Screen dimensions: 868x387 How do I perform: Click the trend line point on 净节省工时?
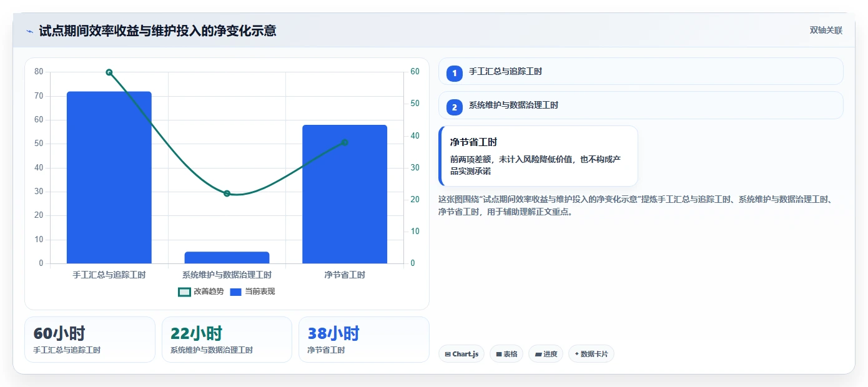click(x=345, y=142)
